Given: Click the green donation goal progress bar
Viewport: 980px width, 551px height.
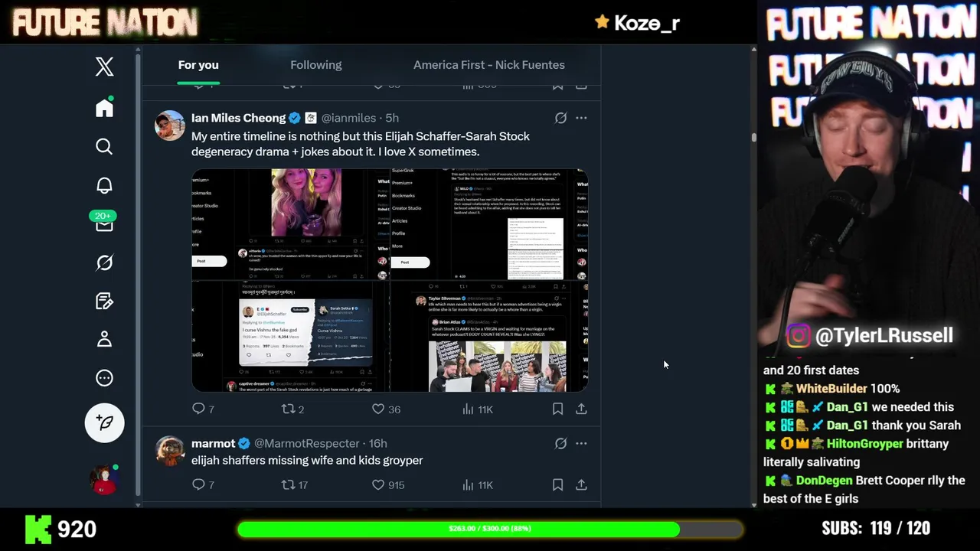Looking at the screenshot, I should 489,529.
